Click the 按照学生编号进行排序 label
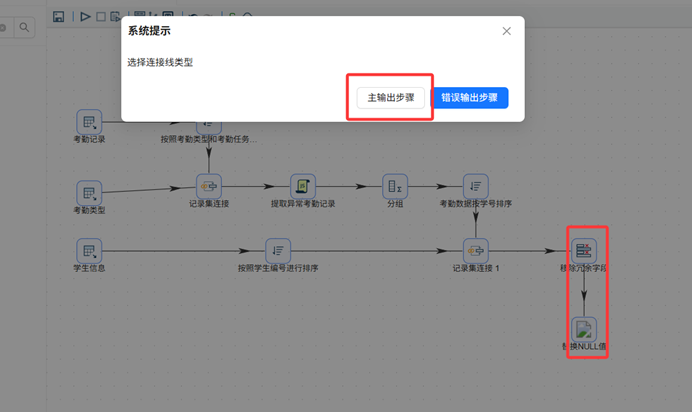 [x=278, y=268]
